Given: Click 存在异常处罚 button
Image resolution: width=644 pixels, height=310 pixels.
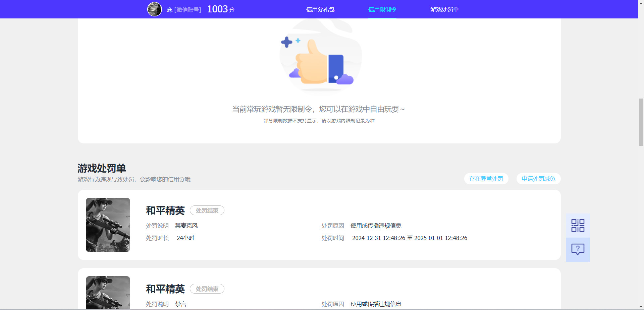Looking at the screenshot, I should [x=486, y=179].
